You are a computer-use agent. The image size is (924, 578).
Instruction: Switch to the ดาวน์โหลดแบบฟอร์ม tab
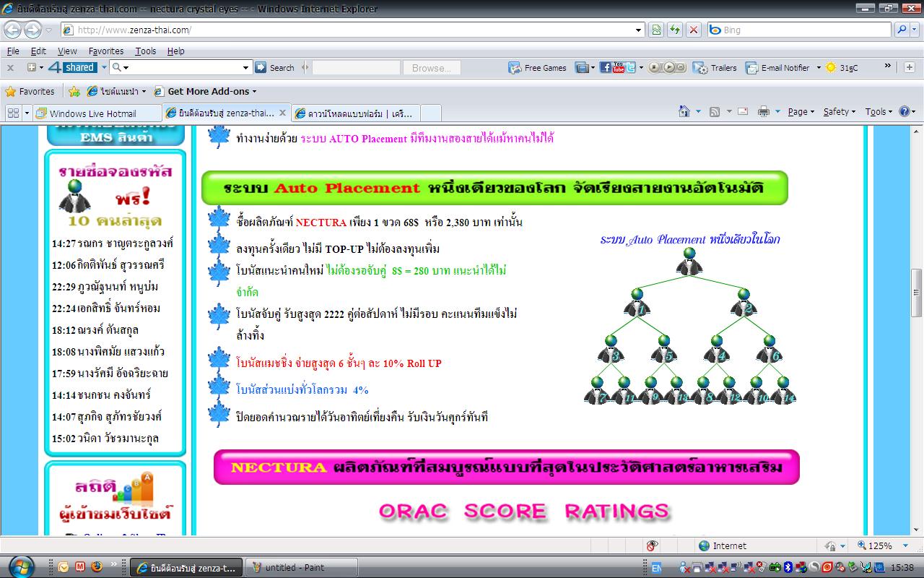pos(356,113)
